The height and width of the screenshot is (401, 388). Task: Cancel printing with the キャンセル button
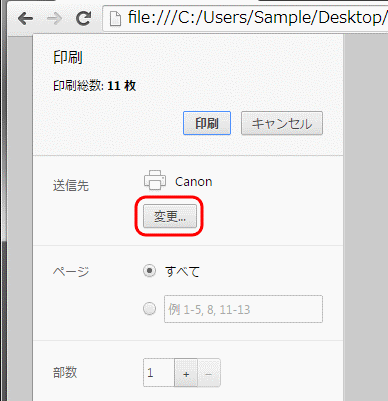[x=282, y=123]
